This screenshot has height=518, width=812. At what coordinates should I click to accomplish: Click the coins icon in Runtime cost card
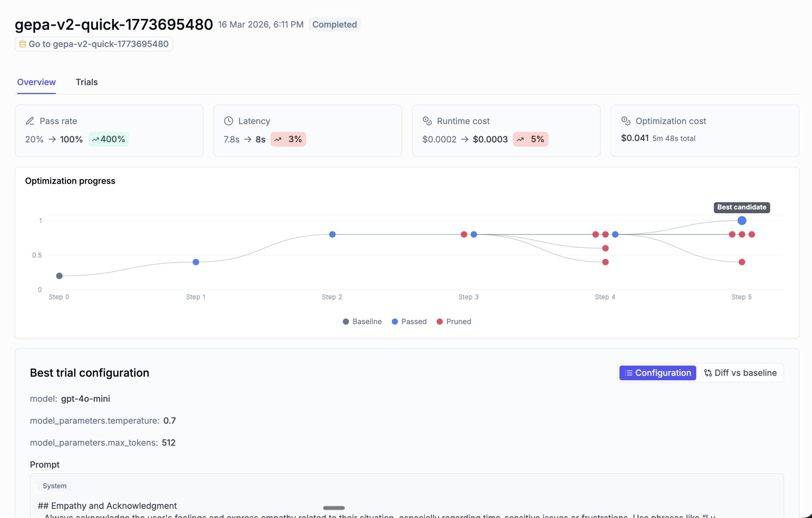click(427, 121)
